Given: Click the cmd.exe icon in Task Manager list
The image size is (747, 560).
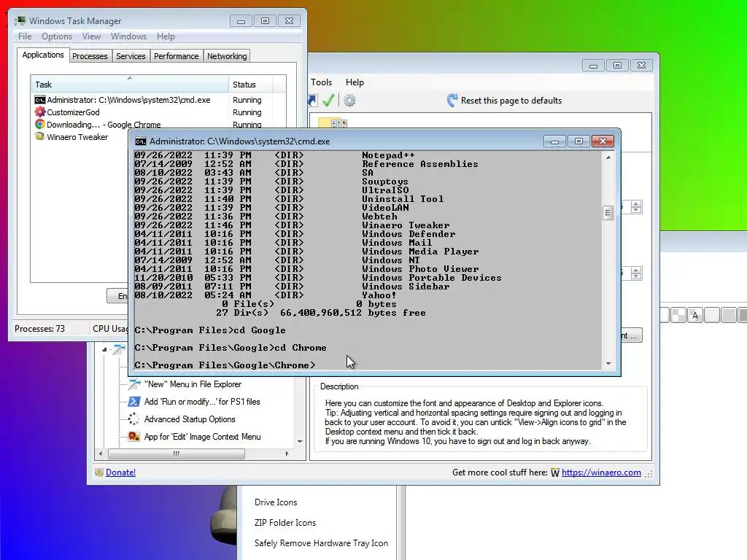Looking at the screenshot, I should pyautogui.click(x=40, y=100).
